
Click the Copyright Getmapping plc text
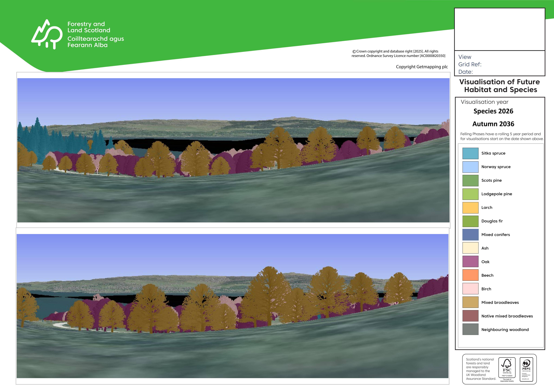click(422, 67)
